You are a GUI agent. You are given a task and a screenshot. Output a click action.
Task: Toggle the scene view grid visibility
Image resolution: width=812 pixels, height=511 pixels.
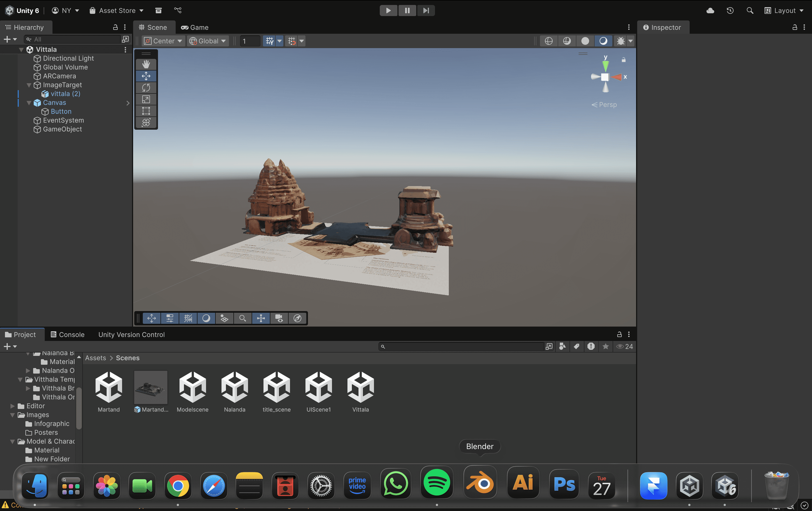[x=269, y=41]
